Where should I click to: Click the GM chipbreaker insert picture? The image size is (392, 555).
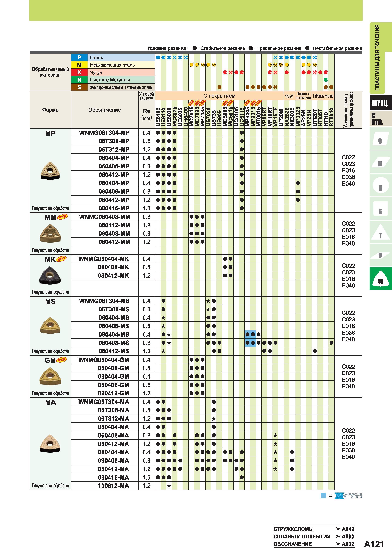click(x=50, y=377)
